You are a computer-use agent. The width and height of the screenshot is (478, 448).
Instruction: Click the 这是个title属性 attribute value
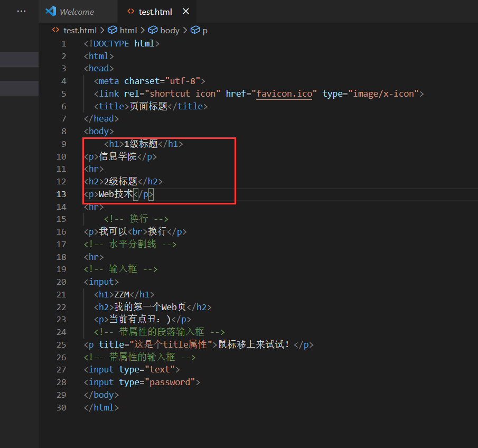click(171, 344)
